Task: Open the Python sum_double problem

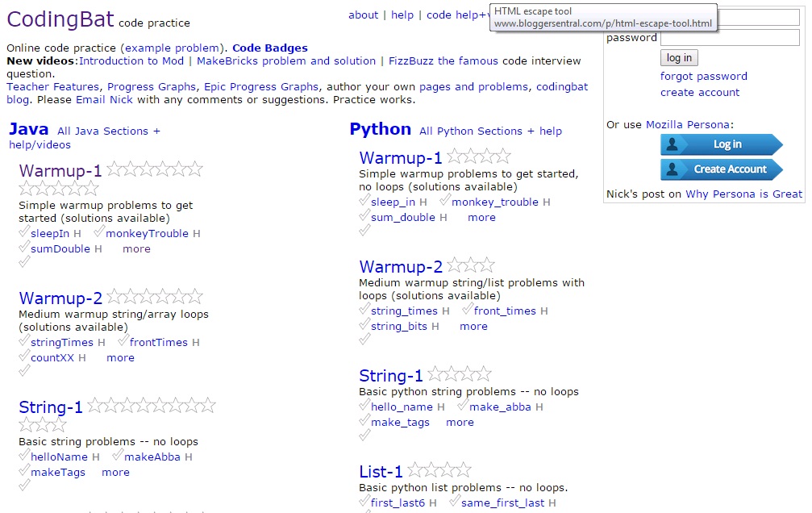Action: 403,218
